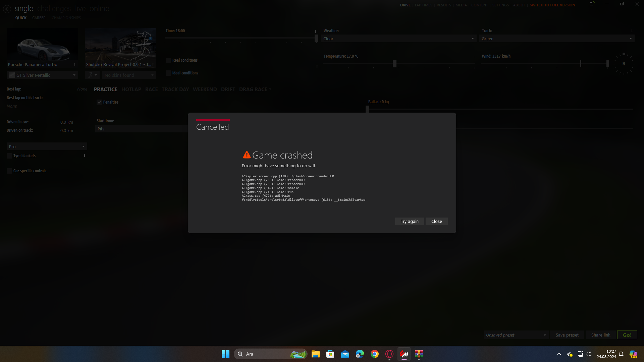The height and width of the screenshot is (362, 644).
Task: Enable the Tyre blankets checkbox
Action: click(x=9, y=156)
